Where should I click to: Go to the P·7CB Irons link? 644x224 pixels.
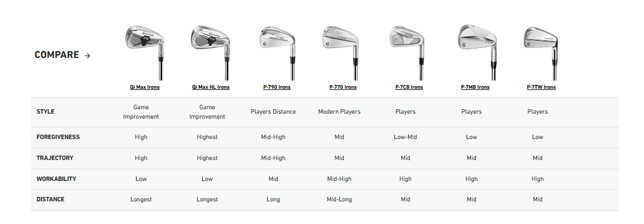point(409,87)
